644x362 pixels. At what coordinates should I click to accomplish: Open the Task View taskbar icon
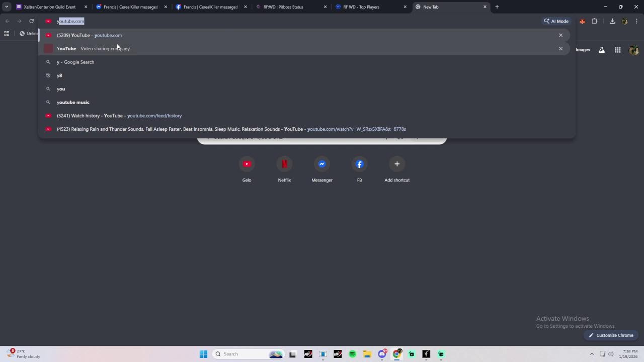point(293,354)
